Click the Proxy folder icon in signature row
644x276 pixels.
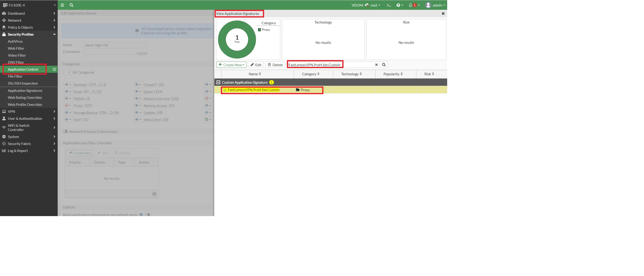click(297, 90)
